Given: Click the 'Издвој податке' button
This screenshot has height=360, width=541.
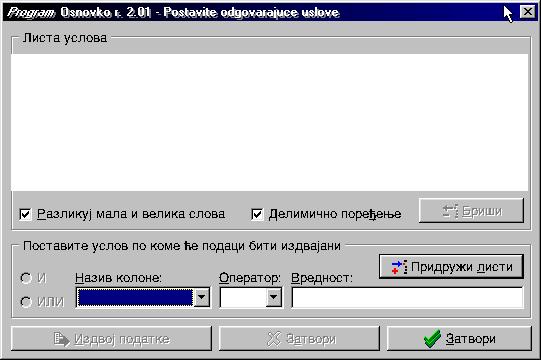Looking at the screenshot, I should tap(111, 339).
